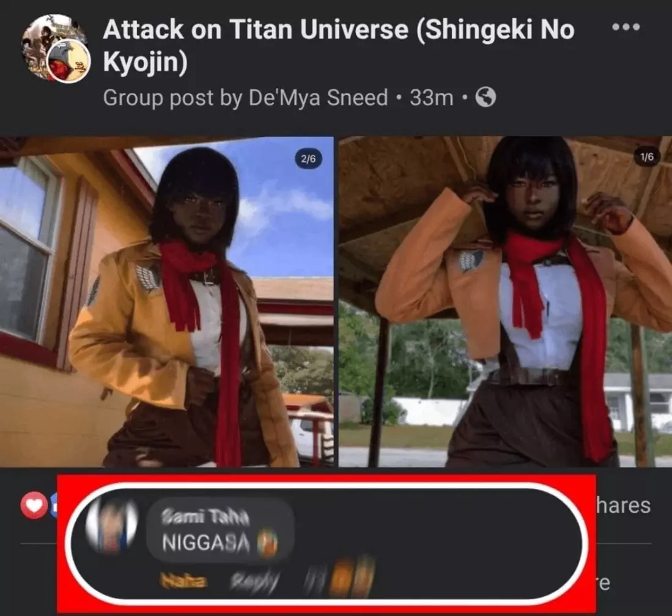672x616 pixels.
Task: Tap the group profile picture
Action: (x=54, y=48)
